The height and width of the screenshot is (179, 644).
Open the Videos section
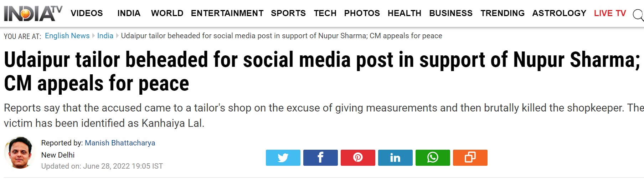coord(87,13)
